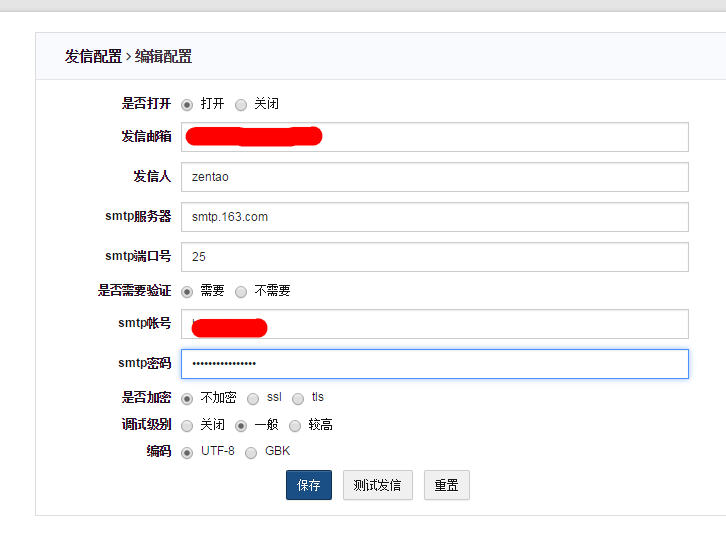This screenshot has width=726, height=536.
Task: Select 不加密 encryption option
Action: pos(187,398)
